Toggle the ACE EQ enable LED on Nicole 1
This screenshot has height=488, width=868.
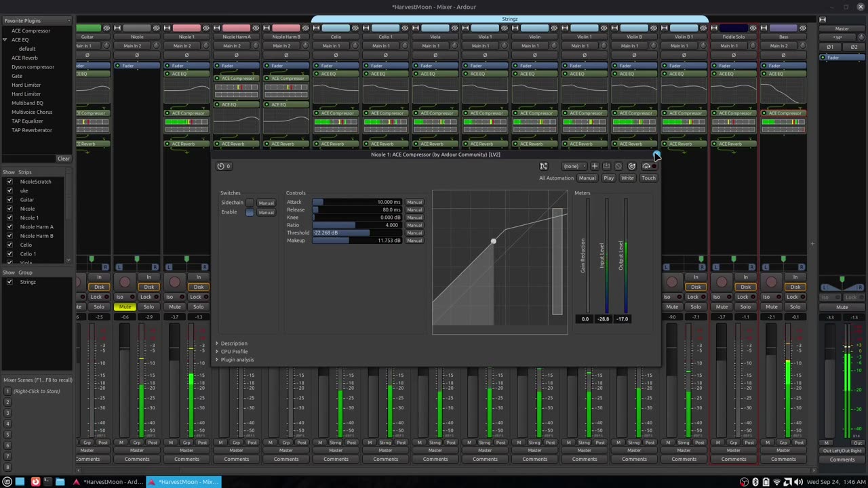[x=167, y=74]
